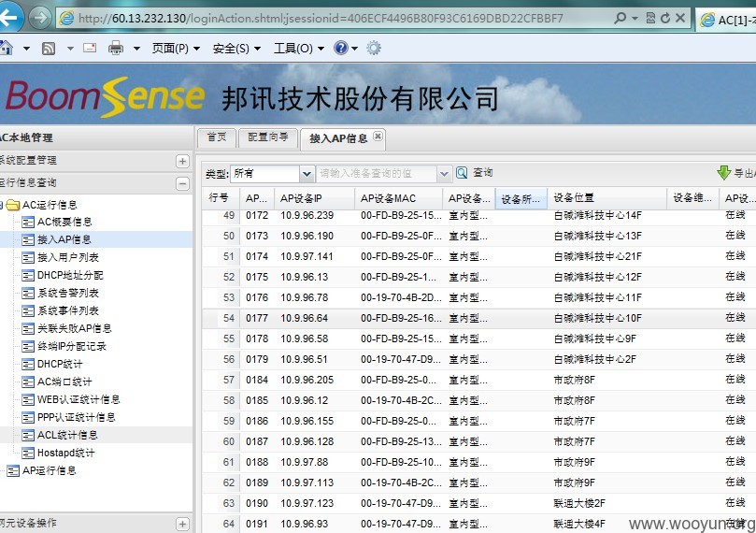Collapse the 运行信息查询 panel

pyautogui.click(x=182, y=184)
